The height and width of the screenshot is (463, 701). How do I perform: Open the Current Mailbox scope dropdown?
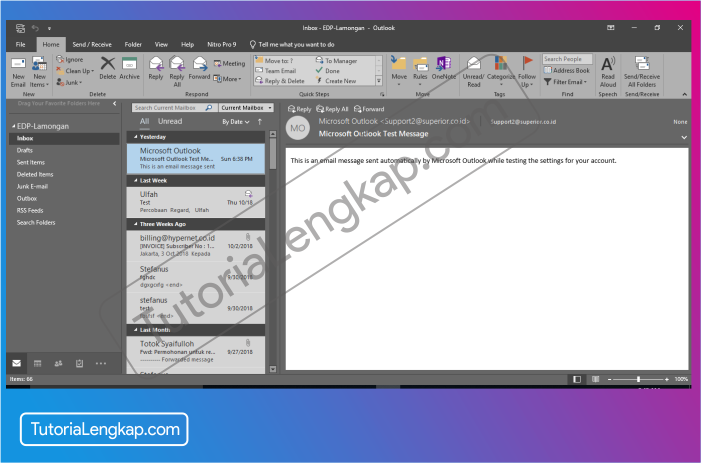[246, 108]
